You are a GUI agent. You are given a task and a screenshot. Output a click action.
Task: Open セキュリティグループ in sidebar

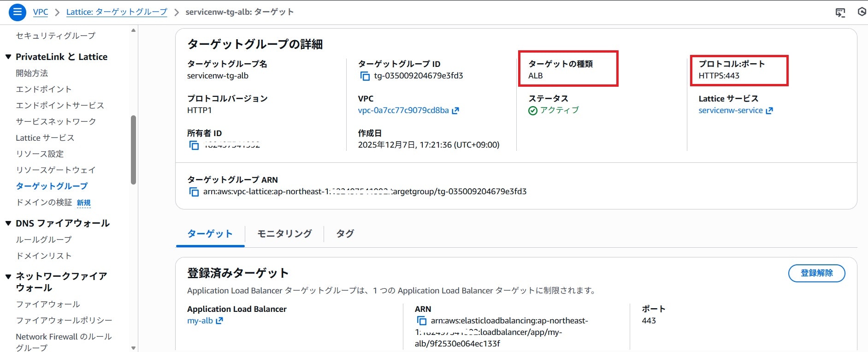pyautogui.click(x=55, y=36)
